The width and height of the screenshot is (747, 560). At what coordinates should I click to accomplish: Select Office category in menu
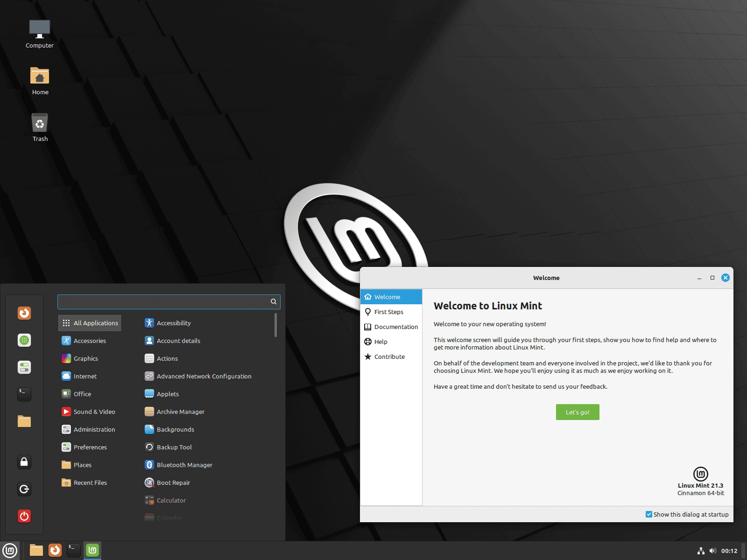tap(90, 394)
